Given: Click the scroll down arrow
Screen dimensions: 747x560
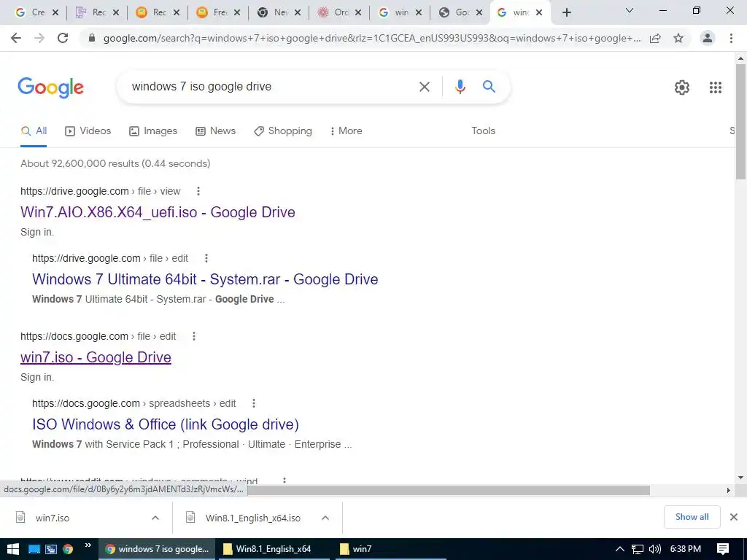Looking at the screenshot, I should [x=740, y=477].
